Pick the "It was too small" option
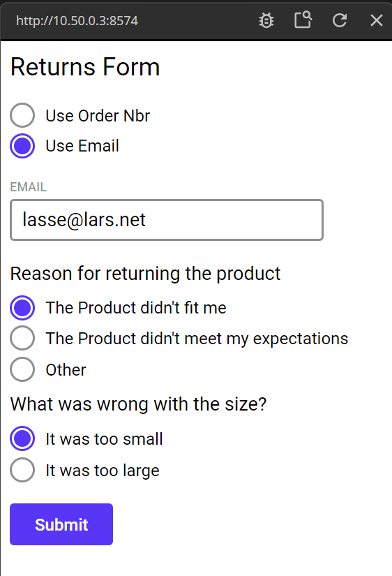Image resolution: width=392 pixels, height=576 pixels. (22, 438)
